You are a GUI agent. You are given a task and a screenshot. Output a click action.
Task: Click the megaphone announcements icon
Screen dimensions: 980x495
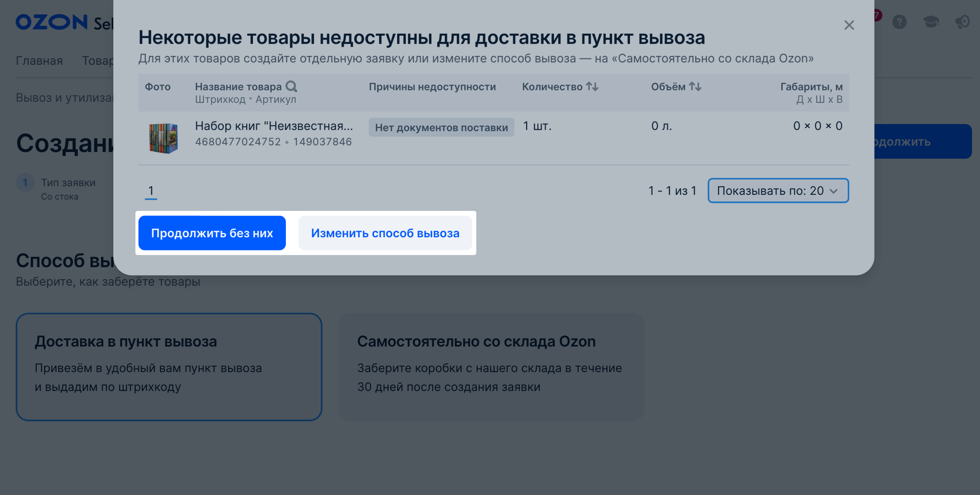tap(962, 22)
